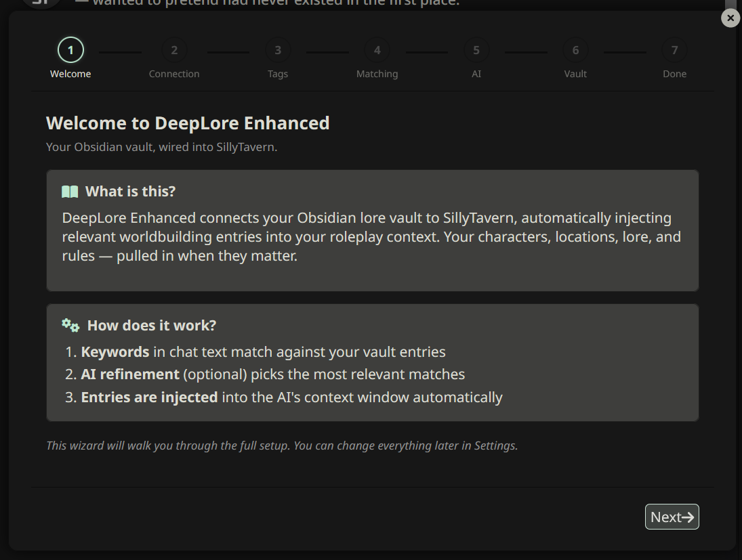Go to step 3 Tags
Image resolution: width=742 pixels, height=560 pixels.
(278, 58)
